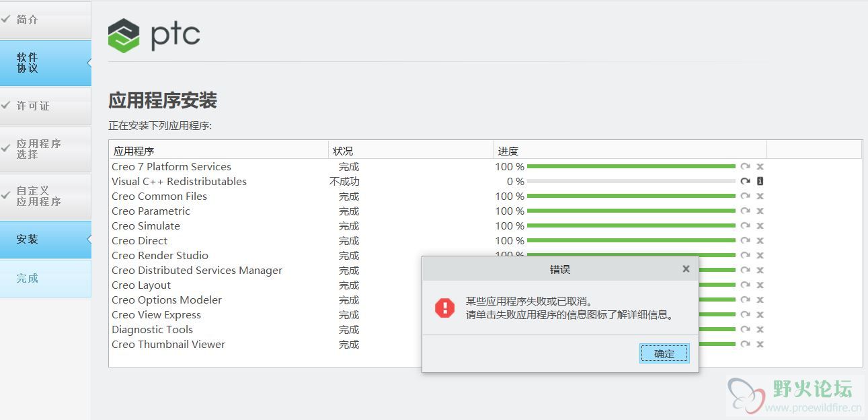Click retry icon for Creo Thumbnail Viewer

[745, 344]
